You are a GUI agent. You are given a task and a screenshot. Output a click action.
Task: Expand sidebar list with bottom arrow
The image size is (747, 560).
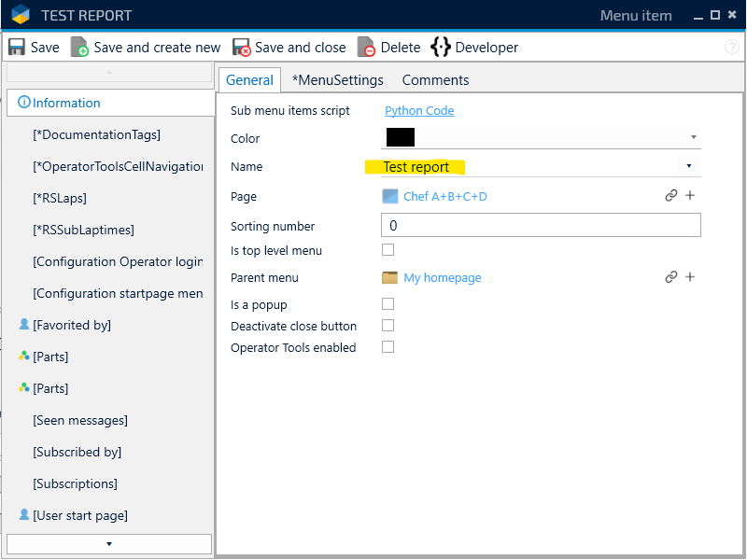click(x=109, y=543)
